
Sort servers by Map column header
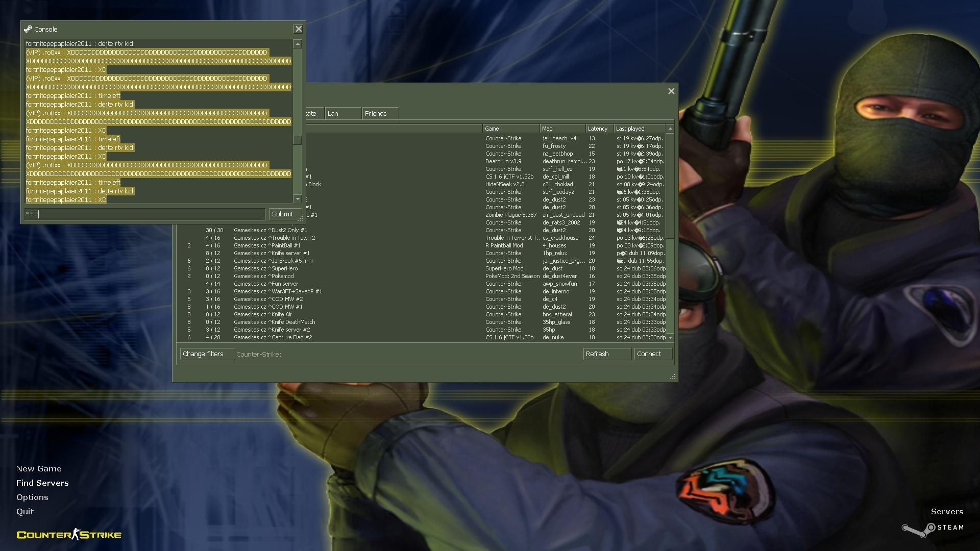[x=561, y=129]
